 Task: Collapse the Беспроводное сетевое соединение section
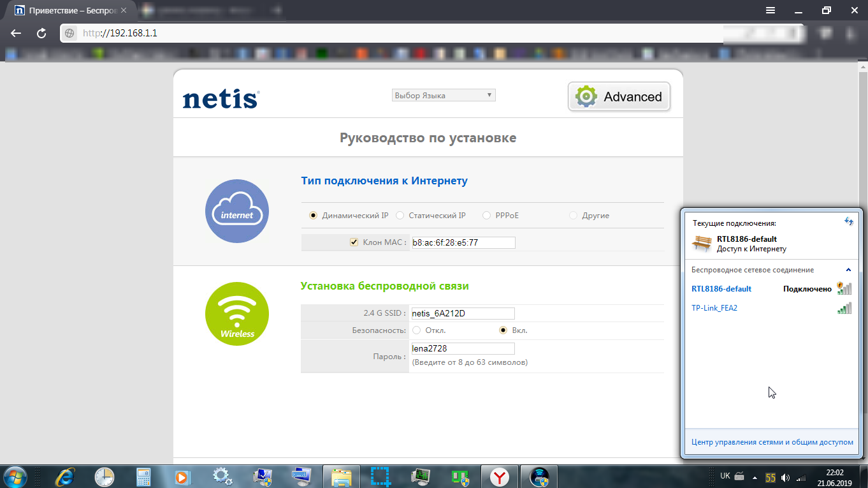pos(848,270)
